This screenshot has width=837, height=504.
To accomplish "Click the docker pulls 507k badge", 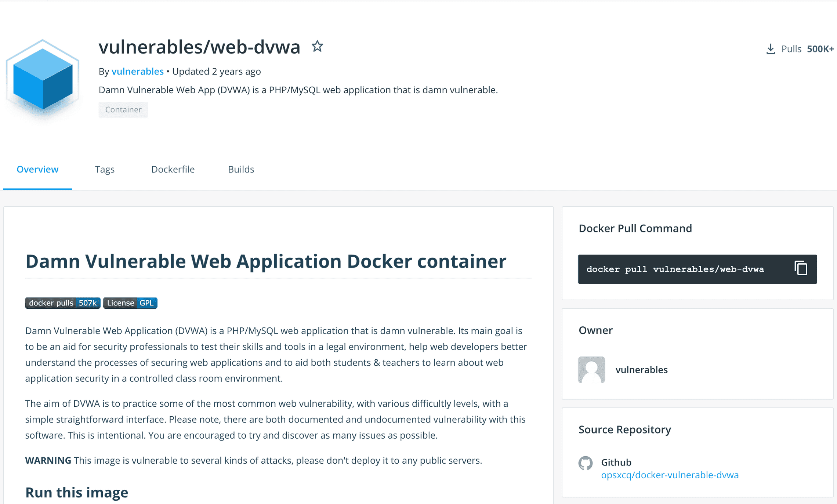I will tap(62, 303).
